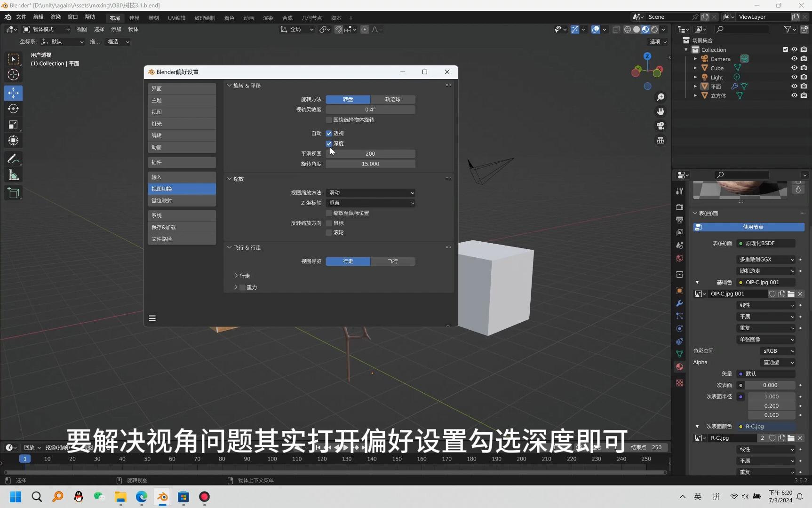This screenshot has width=812, height=508.
Task: Open the Alpha 直通型 dropdown
Action: [777, 362]
